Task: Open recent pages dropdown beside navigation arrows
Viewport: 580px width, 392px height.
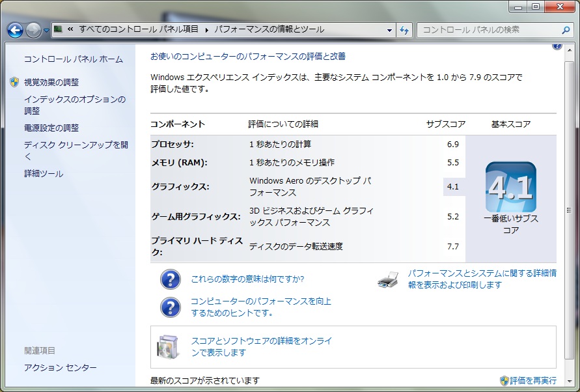Action: pos(46,31)
